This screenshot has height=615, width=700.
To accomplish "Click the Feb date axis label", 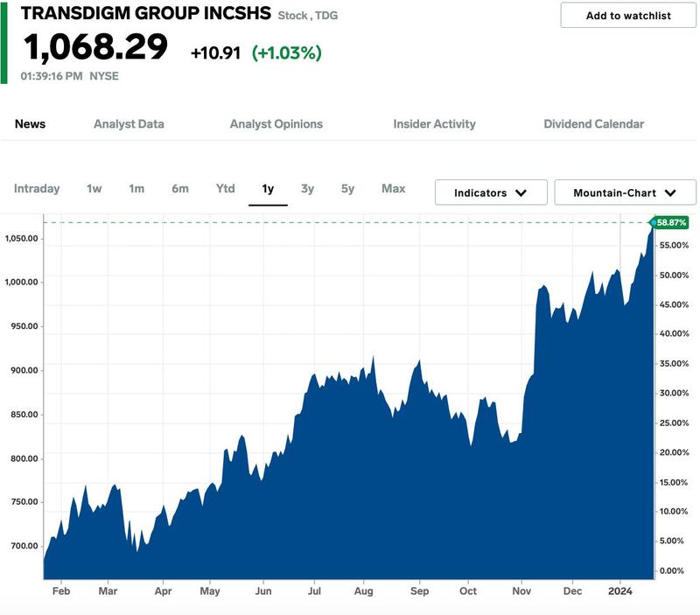I will point(61,591).
